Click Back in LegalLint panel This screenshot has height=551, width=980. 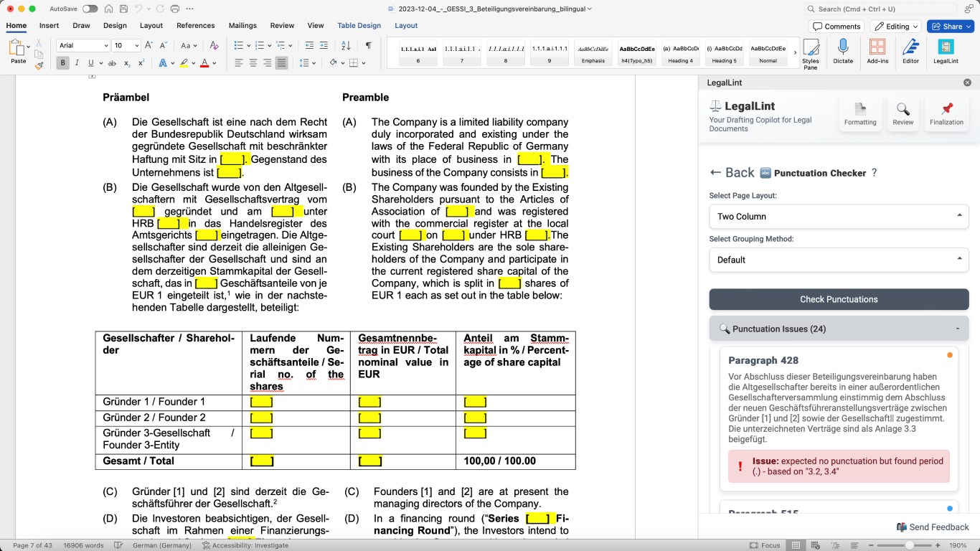click(732, 172)
